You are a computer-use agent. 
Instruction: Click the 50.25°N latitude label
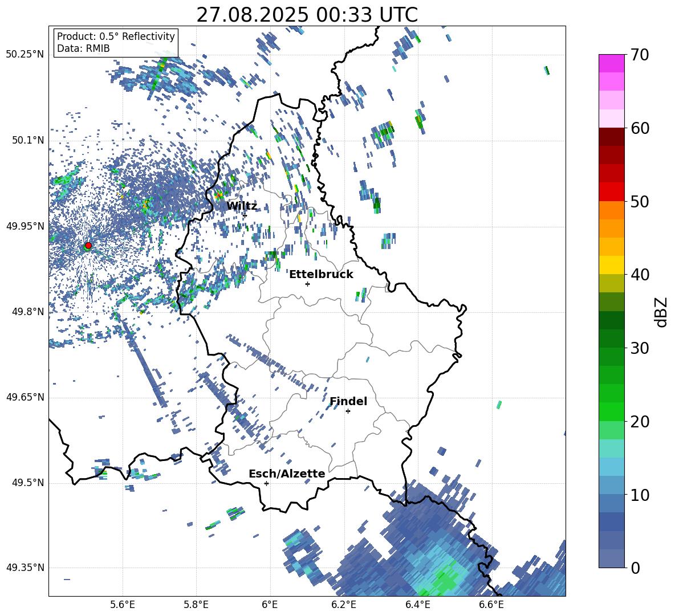pyautogui.click(x=25, y=55)
